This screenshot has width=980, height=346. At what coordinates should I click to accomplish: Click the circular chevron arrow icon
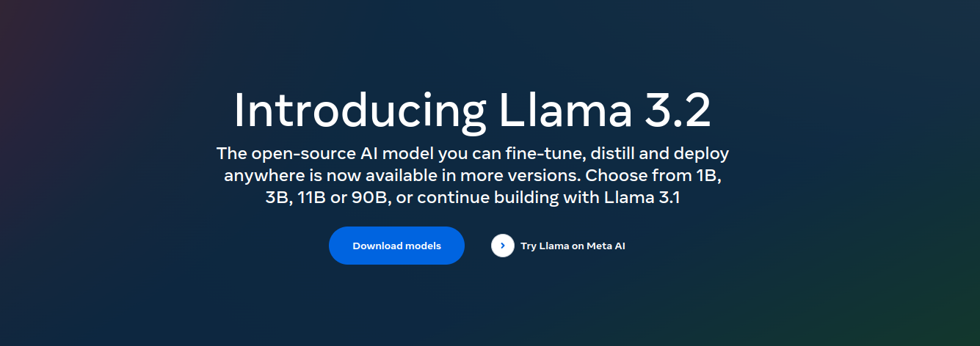tap(503, 246)
